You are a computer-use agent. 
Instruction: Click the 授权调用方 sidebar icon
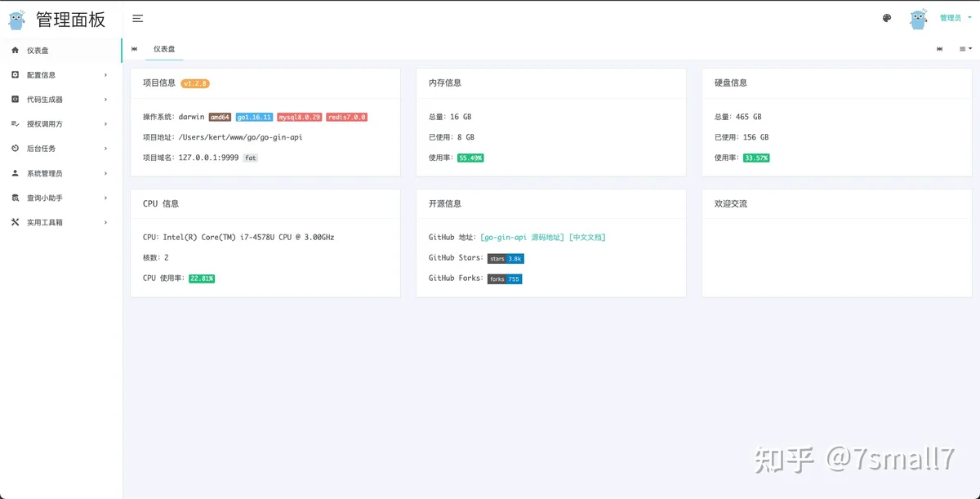click(15, 123)
